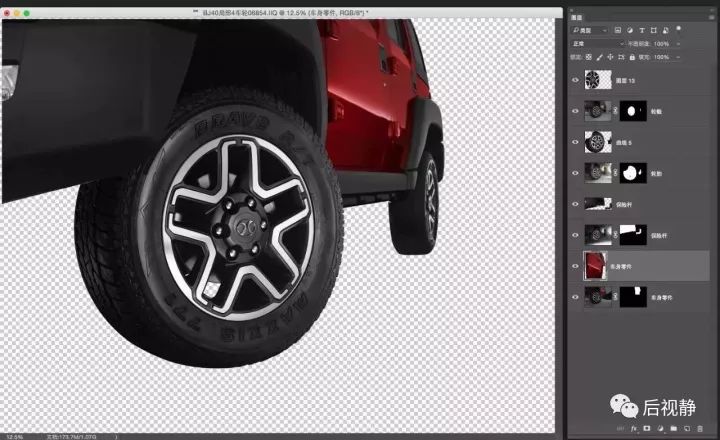
Task: Click the fill 100% value field
Action: [662, 57]
